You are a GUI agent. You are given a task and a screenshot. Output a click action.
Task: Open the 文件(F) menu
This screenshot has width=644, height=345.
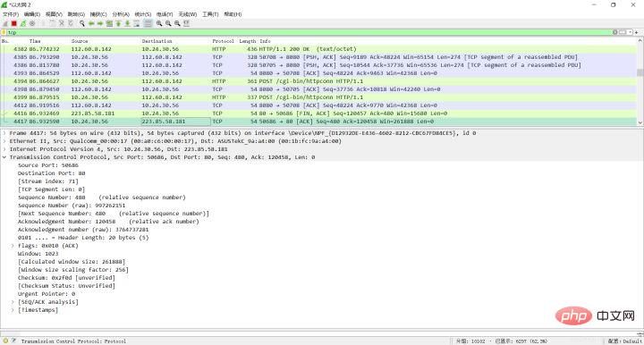tap(11, 14)
